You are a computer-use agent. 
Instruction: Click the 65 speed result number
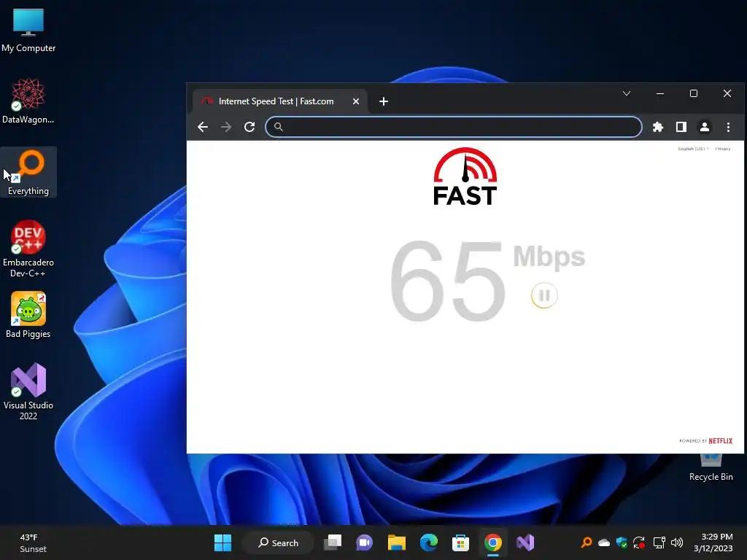click(447, 282)
